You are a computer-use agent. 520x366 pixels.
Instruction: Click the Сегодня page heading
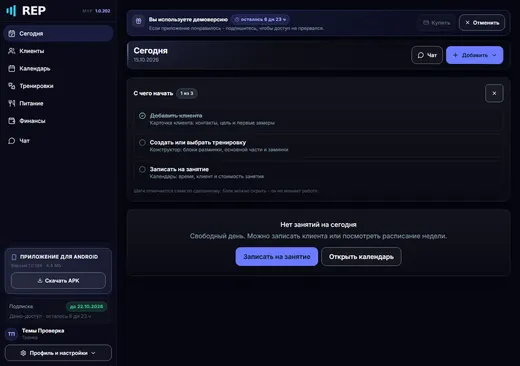[x=151, y=51]
